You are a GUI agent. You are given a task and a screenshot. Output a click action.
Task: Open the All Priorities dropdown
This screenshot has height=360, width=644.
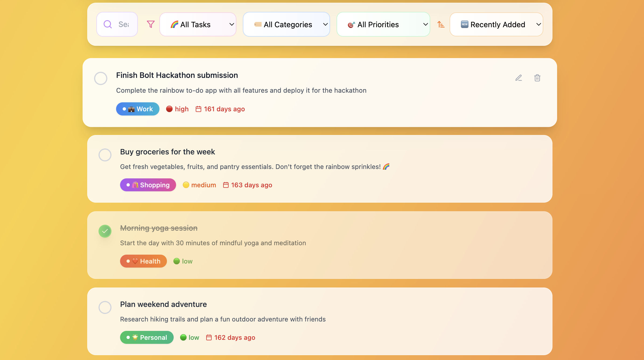coord(383,25)
